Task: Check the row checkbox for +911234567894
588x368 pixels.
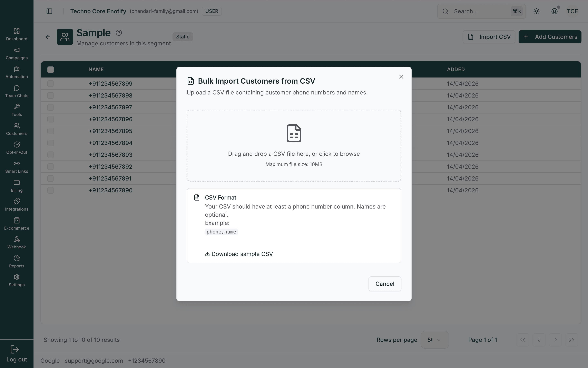Action: click(x=51, y=143)
